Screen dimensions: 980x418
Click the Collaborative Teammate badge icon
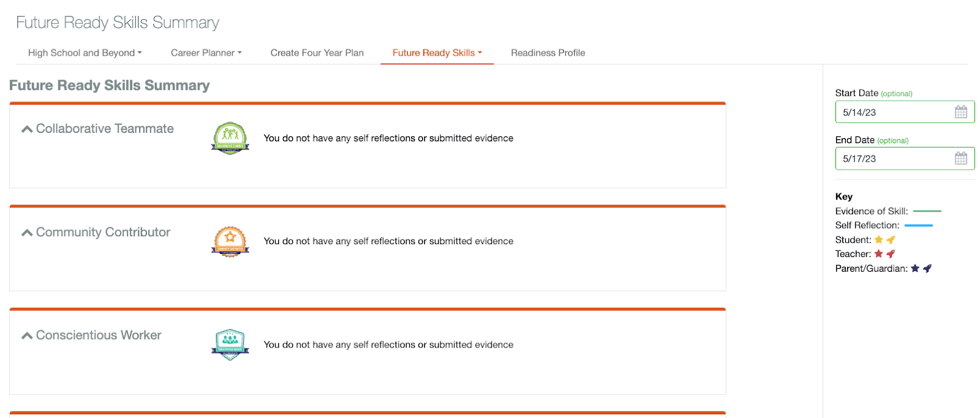(x=230, y=138)
